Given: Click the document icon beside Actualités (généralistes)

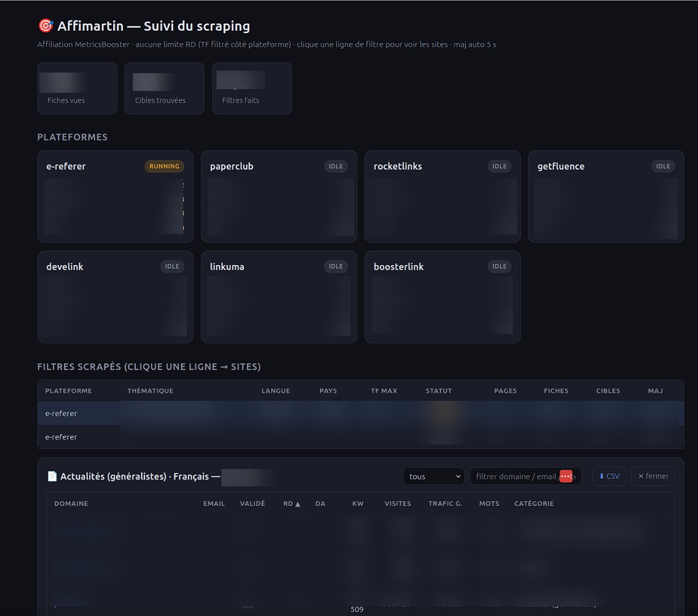Looking at the screenshot, I should pyautogui.click(x=52, y=476).
